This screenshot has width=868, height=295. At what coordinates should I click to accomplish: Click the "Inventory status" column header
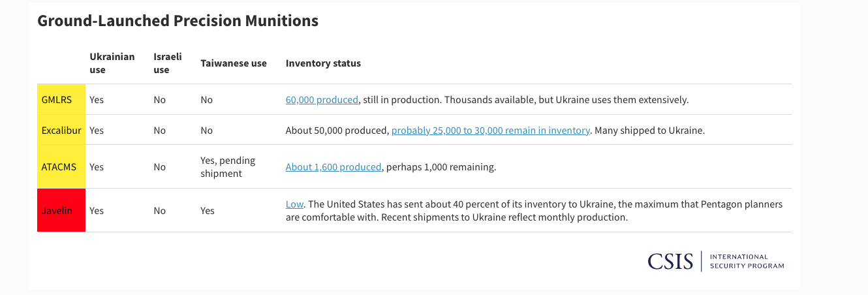coord(323,63)
